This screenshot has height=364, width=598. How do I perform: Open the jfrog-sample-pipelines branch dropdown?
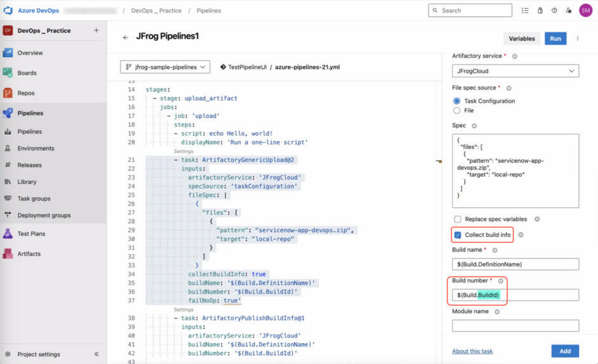(x=165, y=67)
